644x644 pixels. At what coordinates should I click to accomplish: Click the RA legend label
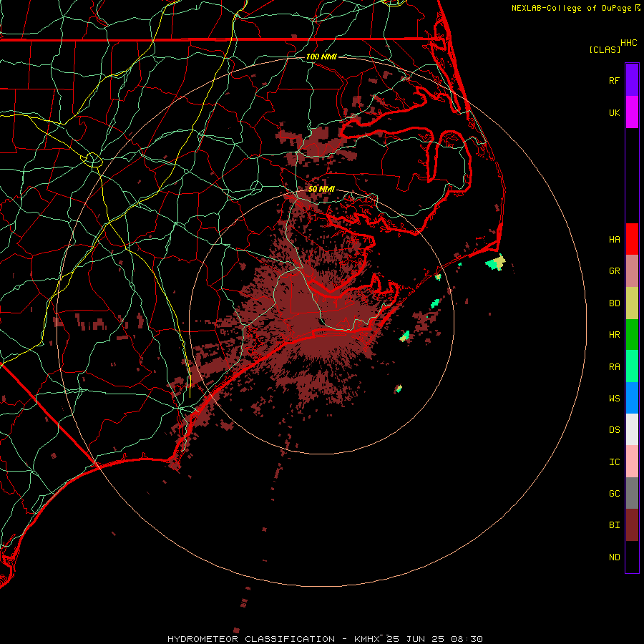pyautogui.click(x=614, y=367)
